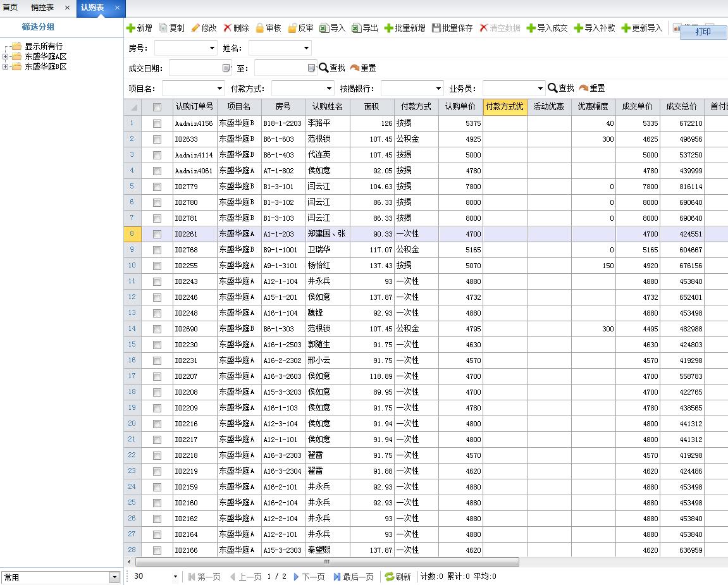Viewport: 728px width, 585px height.
Task: Open the 姓名 dropdown
Action: pyautogui.click(x=306, y=48)
